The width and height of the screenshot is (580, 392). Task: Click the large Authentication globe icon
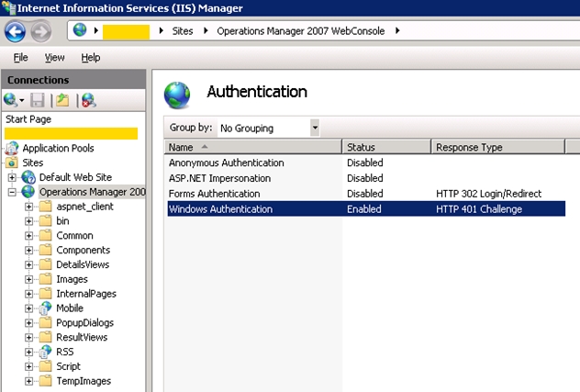[177, 95]
